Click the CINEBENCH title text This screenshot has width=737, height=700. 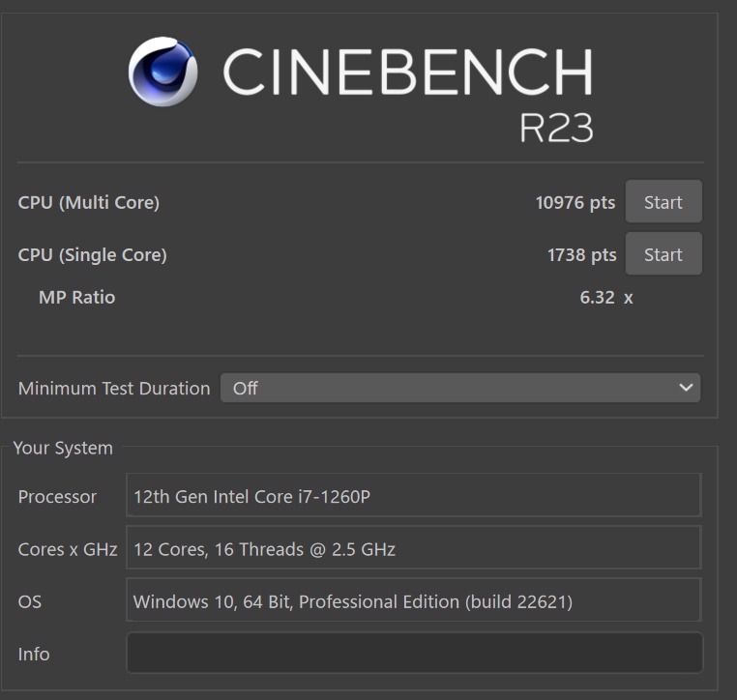point(407,72)
